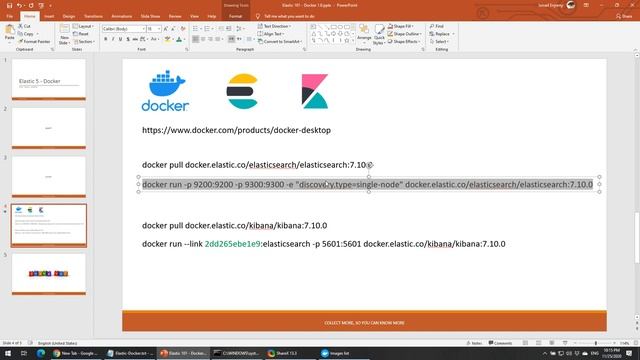Select slide 2 thumbnail
The height and width of the screenshot is (360, 640).
coord(49,128)
